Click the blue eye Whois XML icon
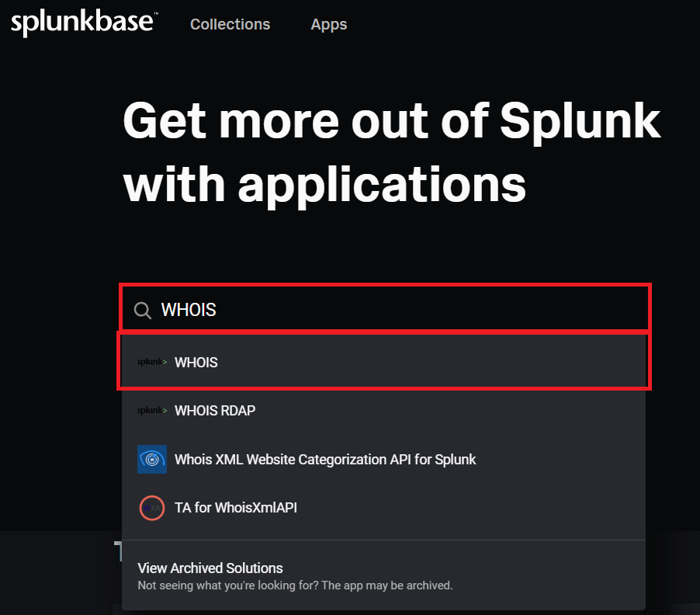This screenshot has height=615, width=700. [x=151, y=459]
